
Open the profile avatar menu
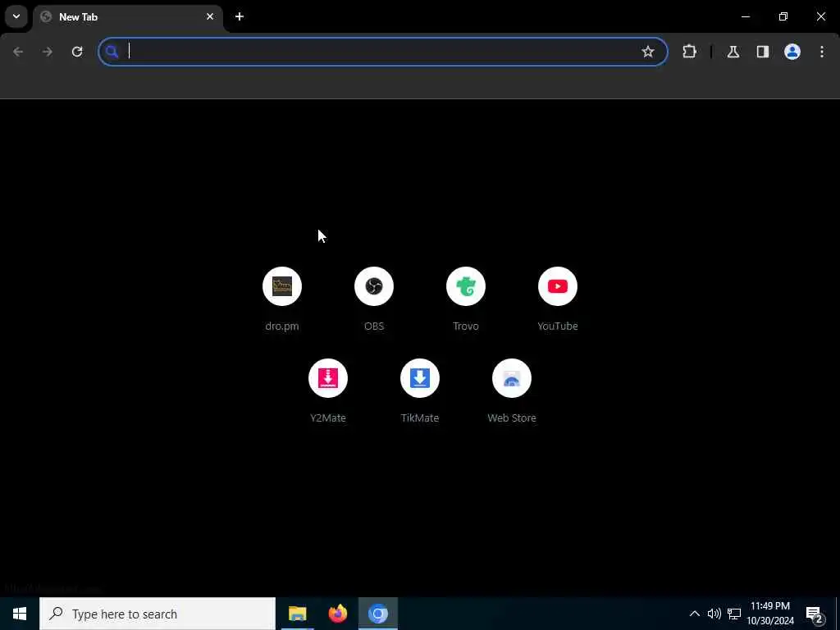click(792, 52)
